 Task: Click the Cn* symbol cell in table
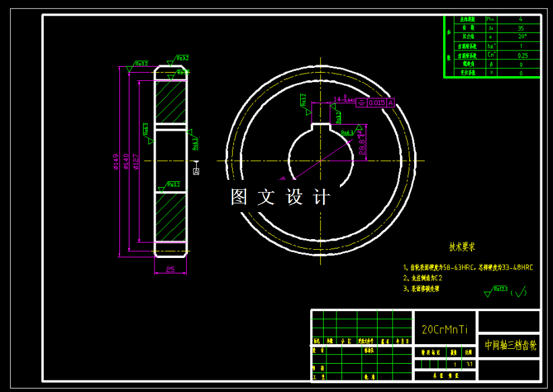pos(491,55)
